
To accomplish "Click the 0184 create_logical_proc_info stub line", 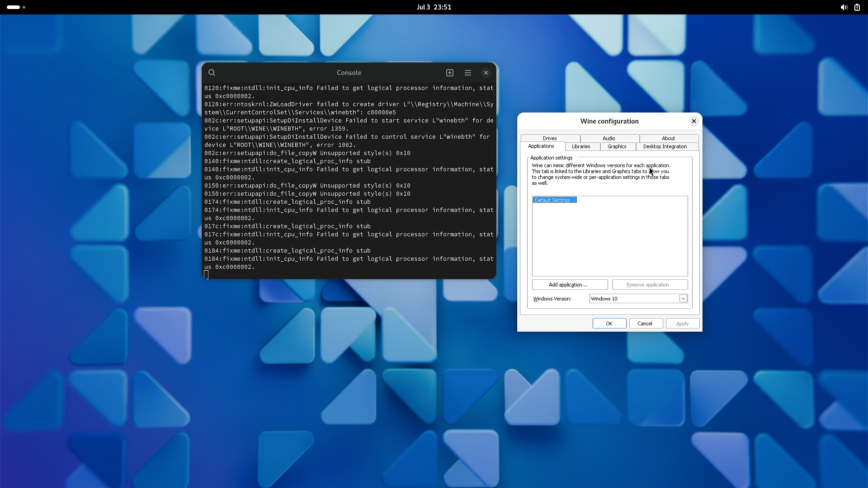I will point(288,251).
